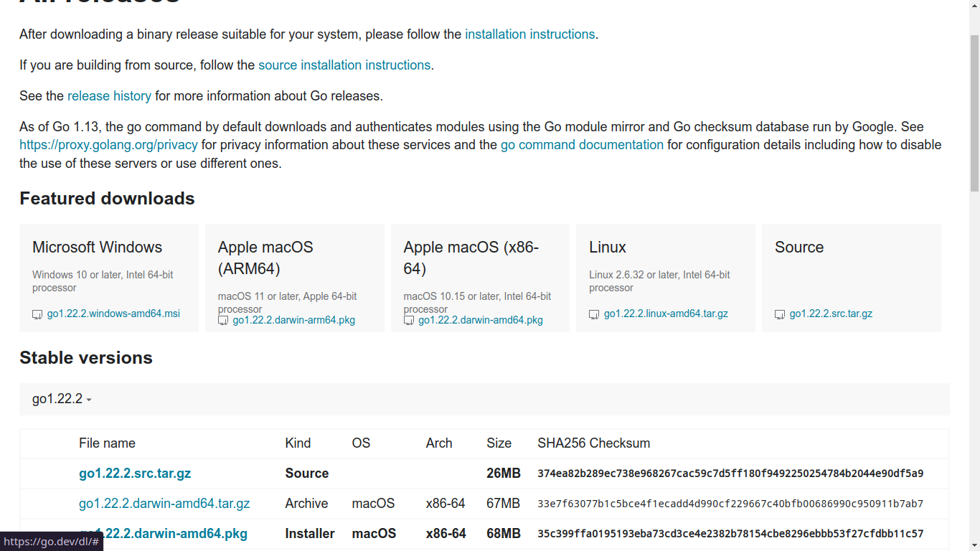980x551 pixels.
Task: Open the go command documentation link
Action: (x=582, y=145)
